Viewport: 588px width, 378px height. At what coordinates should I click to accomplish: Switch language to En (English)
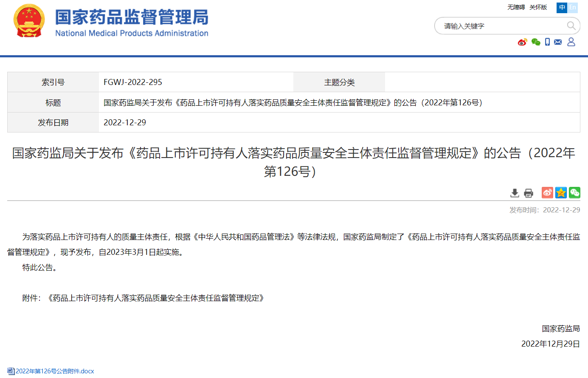pyautogui.click(x=573, y=8)
